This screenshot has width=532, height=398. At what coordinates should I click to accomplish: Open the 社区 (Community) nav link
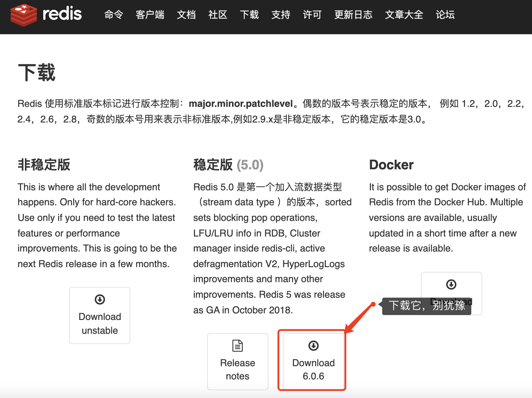[x=218, y=15]
